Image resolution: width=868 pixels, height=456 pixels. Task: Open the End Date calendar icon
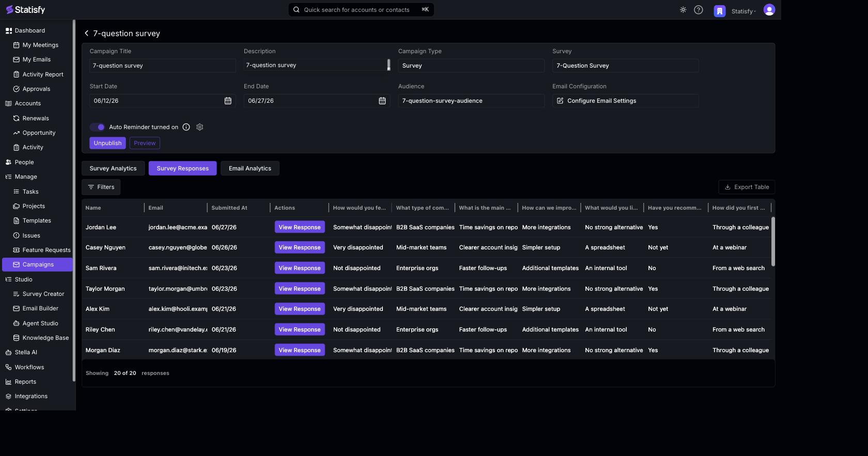[382, 101]
